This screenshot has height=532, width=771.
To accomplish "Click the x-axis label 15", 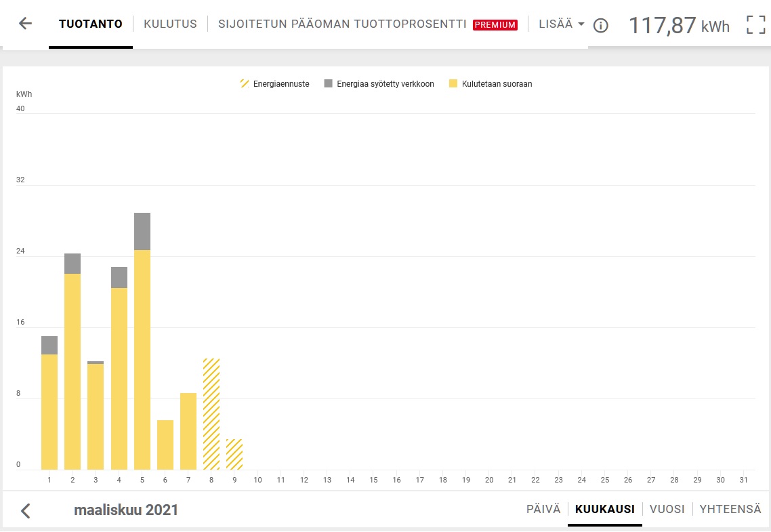I will pos(374,480).
